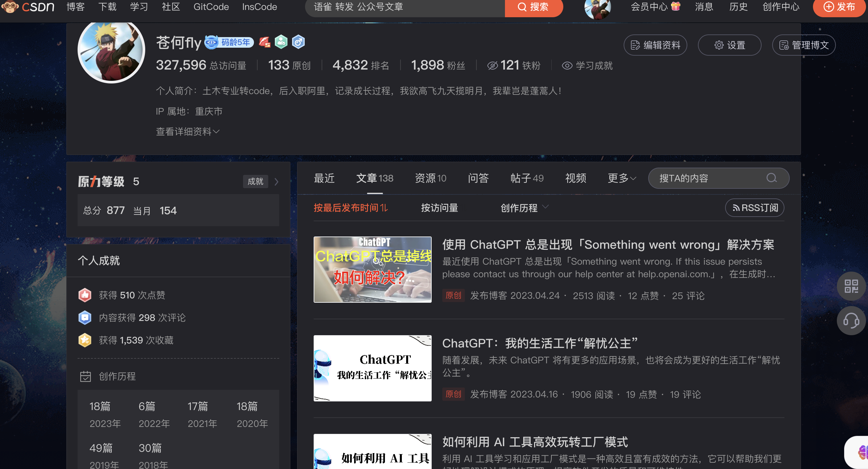
Task: Open InsCode in the top navigation
Action: pos(260,7)
